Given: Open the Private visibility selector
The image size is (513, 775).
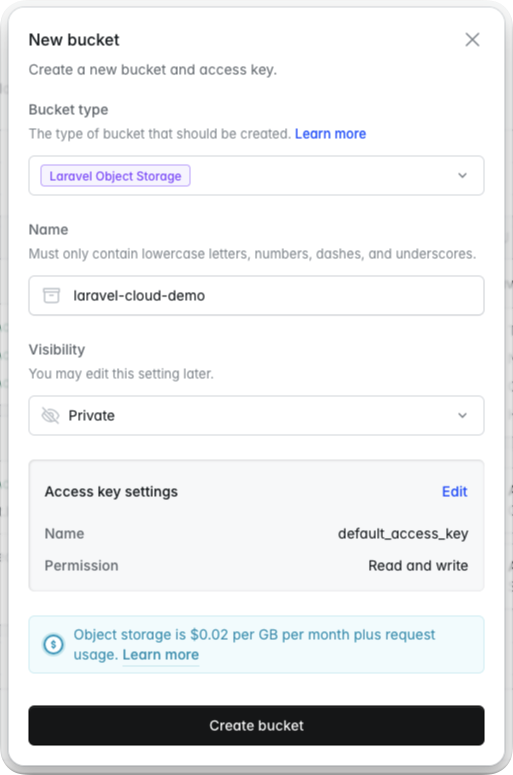Looking at the screenshot, I should click(256, 415).
